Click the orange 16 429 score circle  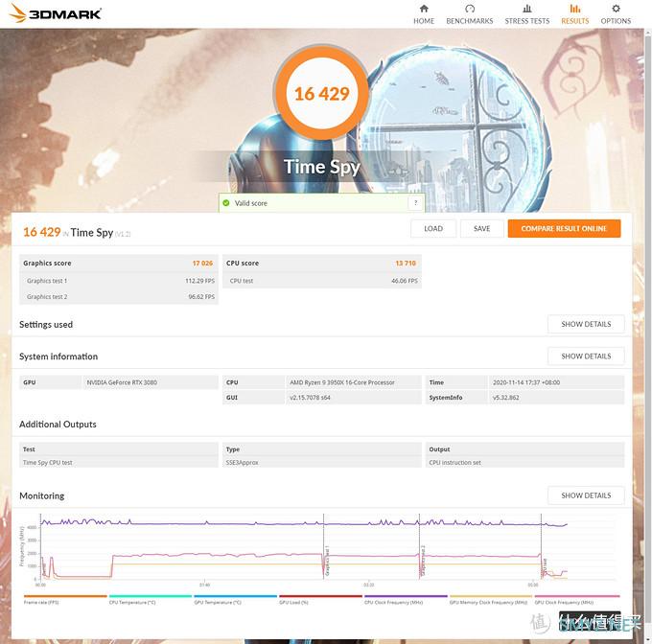321,93
